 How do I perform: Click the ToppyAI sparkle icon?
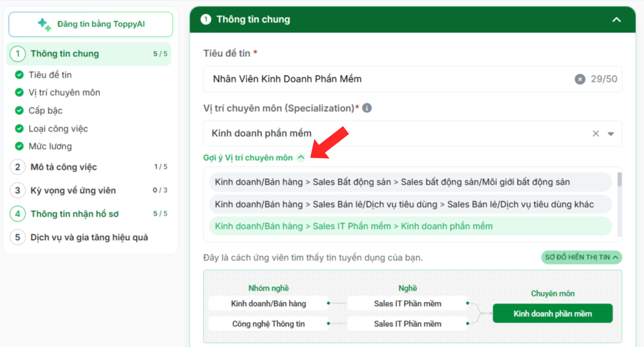point(44,24)
